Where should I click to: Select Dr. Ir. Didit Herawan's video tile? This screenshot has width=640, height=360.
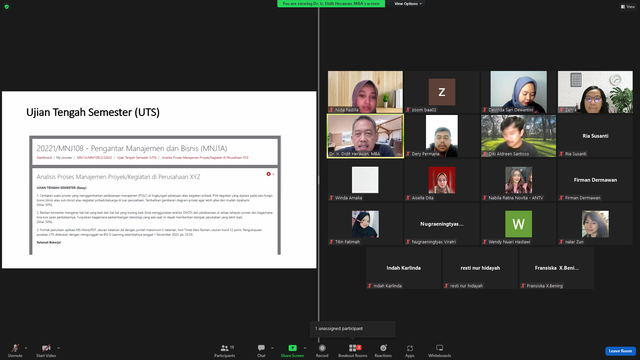pyautogui.click(x=365, y=136)
